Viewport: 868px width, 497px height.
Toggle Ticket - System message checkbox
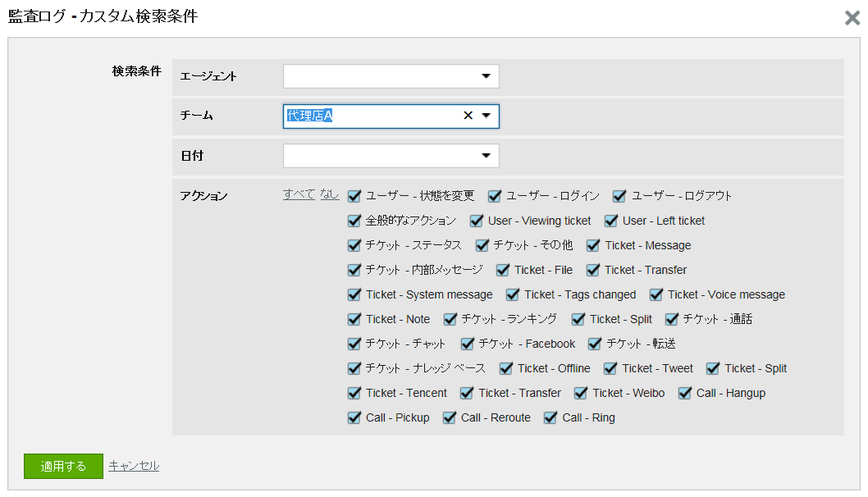coord(354,294)
